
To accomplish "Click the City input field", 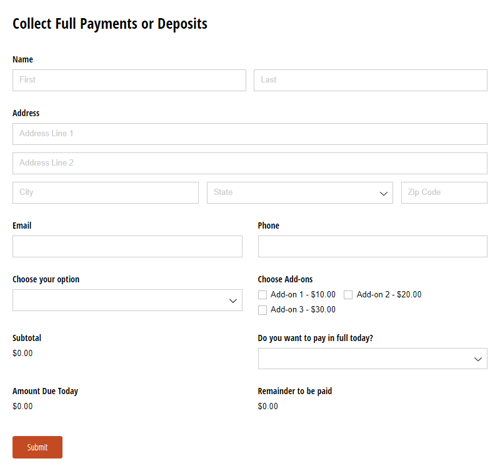I will click(105, 193).
